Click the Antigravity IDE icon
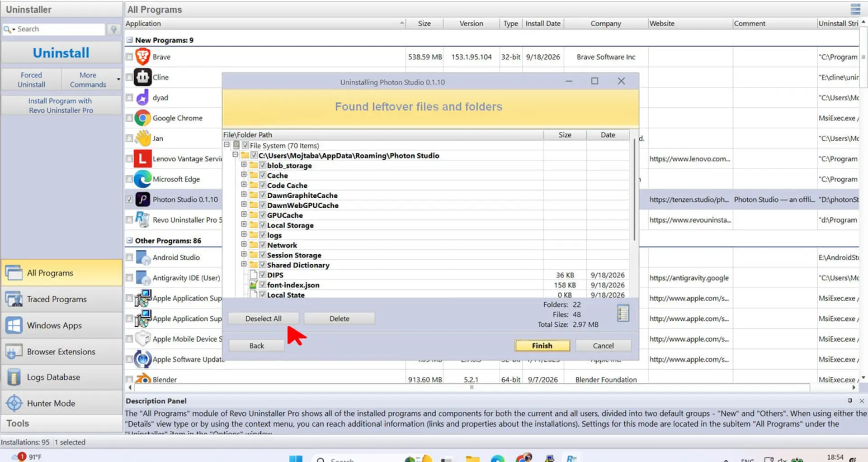868x462 pixels. click(x=142, y=278)
